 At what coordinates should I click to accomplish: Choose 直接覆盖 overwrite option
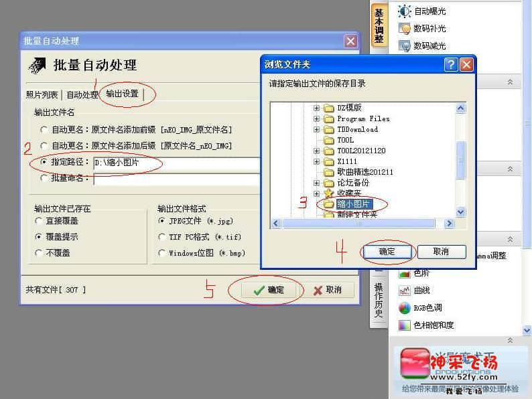[38, 221]
